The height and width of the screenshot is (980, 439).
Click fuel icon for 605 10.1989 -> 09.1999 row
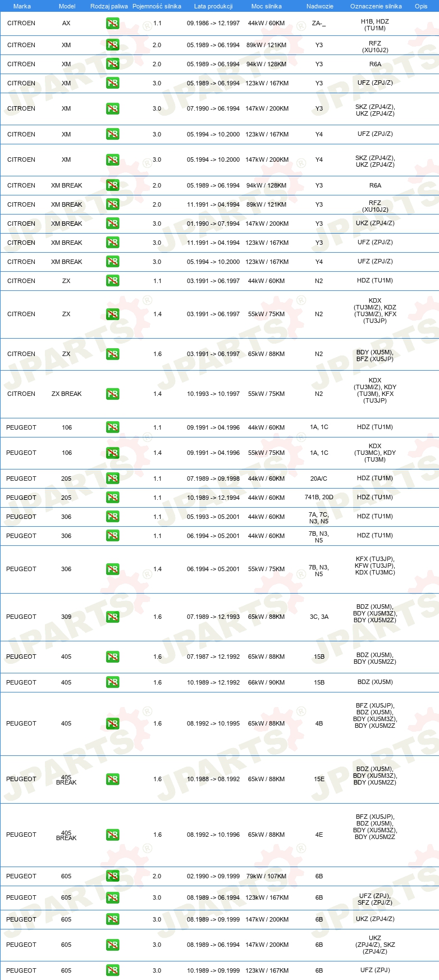click(x=112, y=970)
